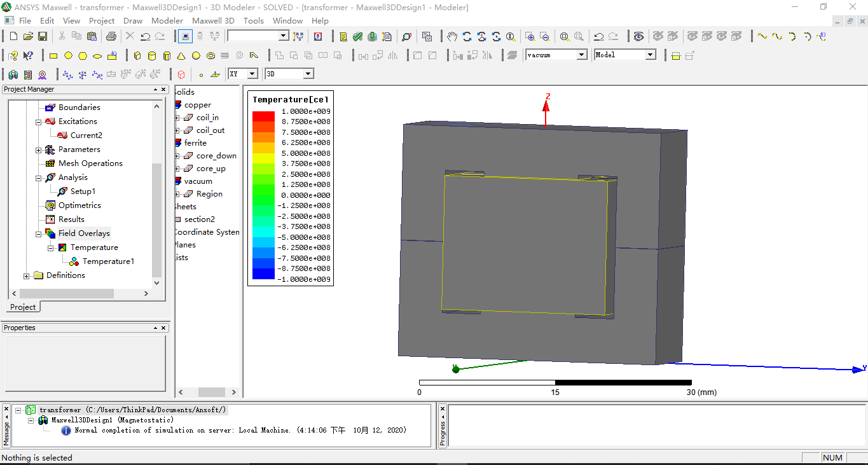Select Setup1 under Analysis
Viewport: 868px width, 465px height.
click(x=83, y=191)
